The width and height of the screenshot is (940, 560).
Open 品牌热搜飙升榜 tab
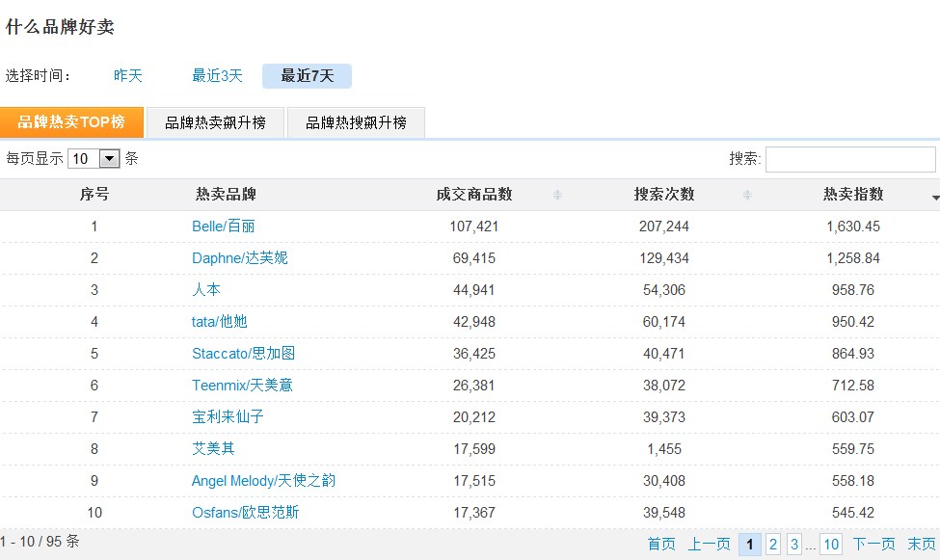[x=356, y=122]
